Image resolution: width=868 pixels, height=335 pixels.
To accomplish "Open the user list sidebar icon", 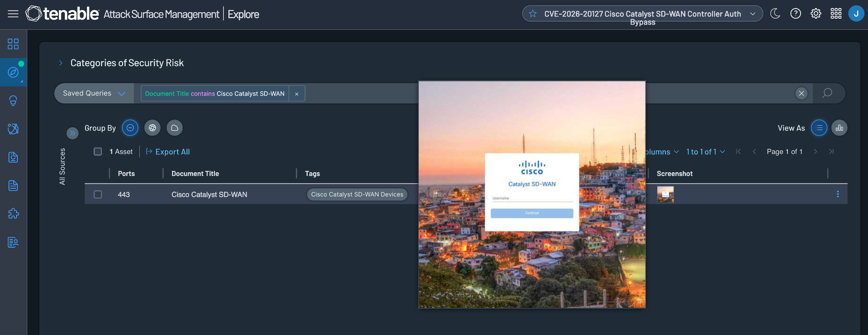I will click(13, 242).
